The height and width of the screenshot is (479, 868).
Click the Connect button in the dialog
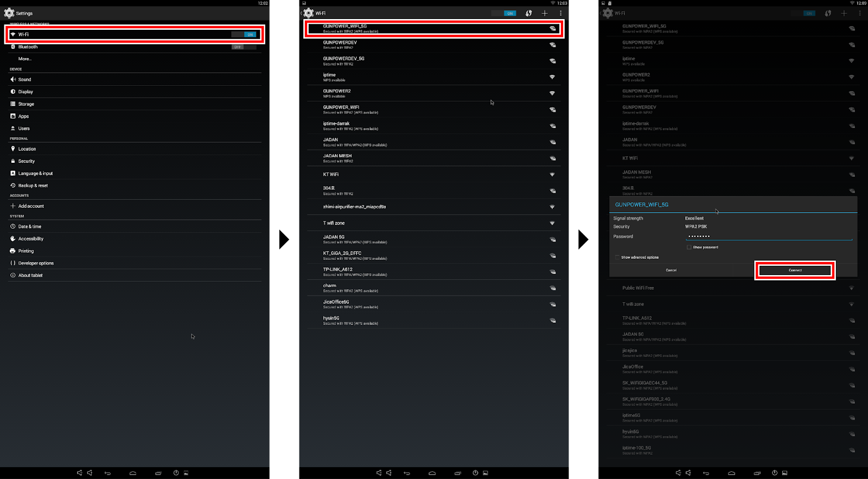pos(795,270)
